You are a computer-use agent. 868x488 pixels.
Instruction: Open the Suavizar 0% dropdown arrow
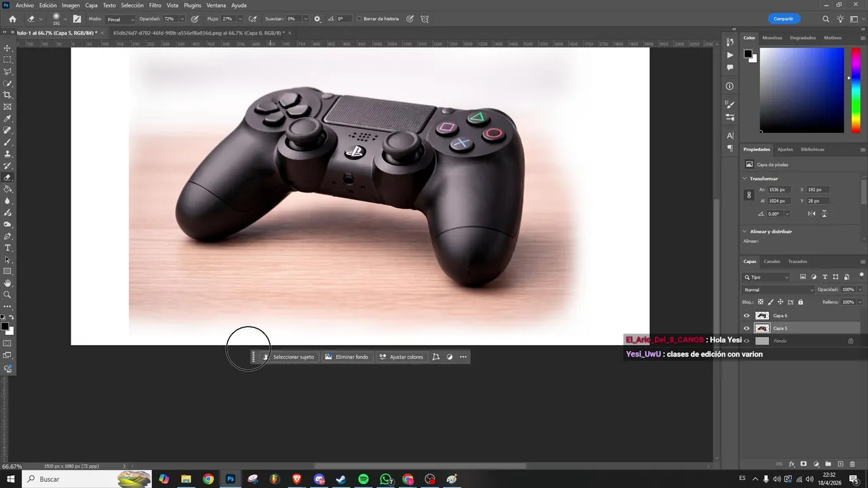pos(306,19)
